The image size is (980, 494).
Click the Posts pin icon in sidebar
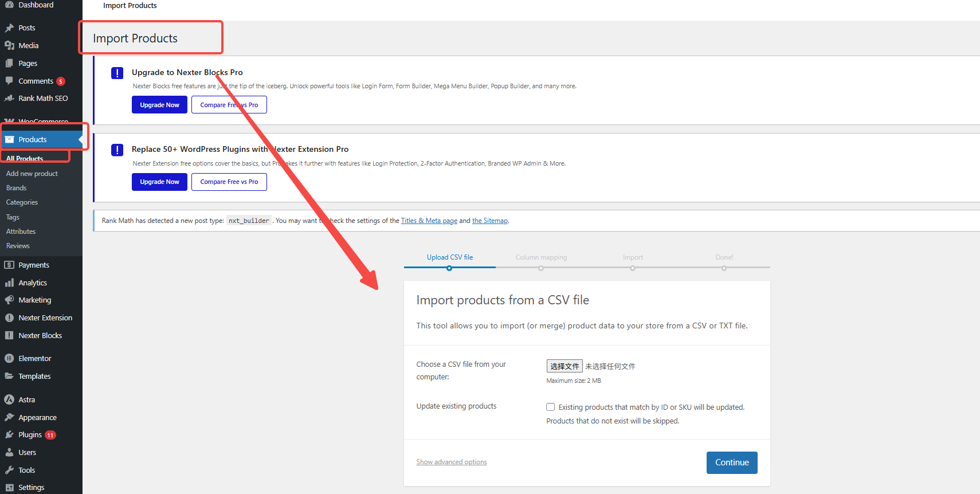click(x=9, y=28)
